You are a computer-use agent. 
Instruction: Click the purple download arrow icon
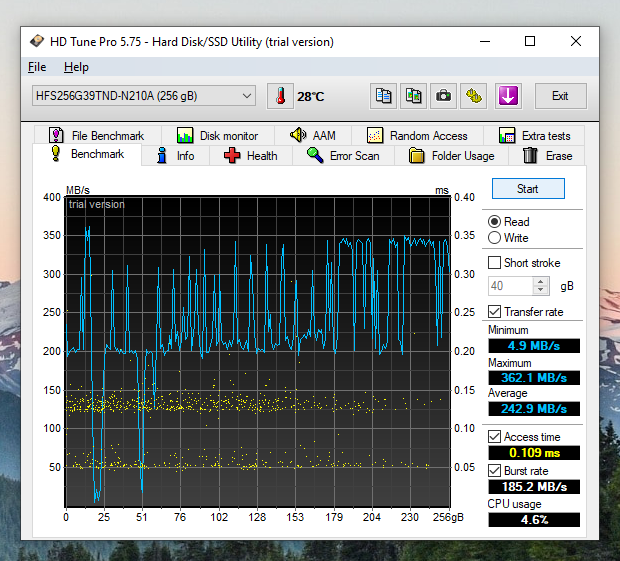[x=508, y=96]
